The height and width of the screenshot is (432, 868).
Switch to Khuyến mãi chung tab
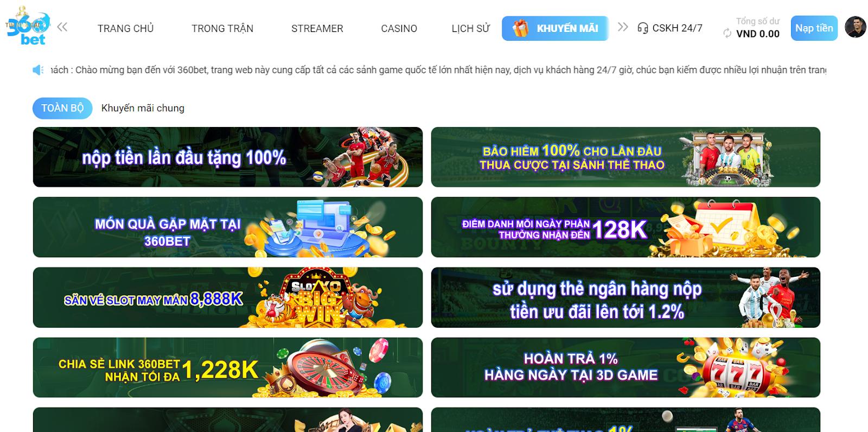(x=143, y=108)
